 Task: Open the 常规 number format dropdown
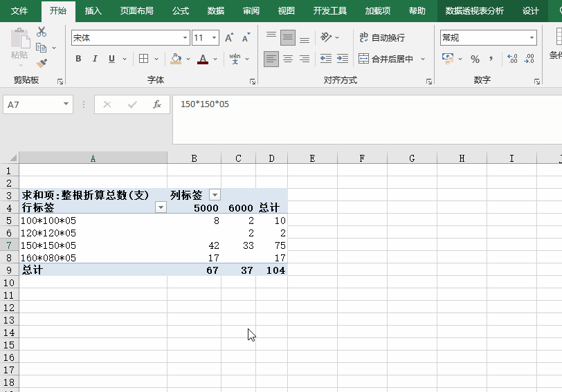click(532, 37)
